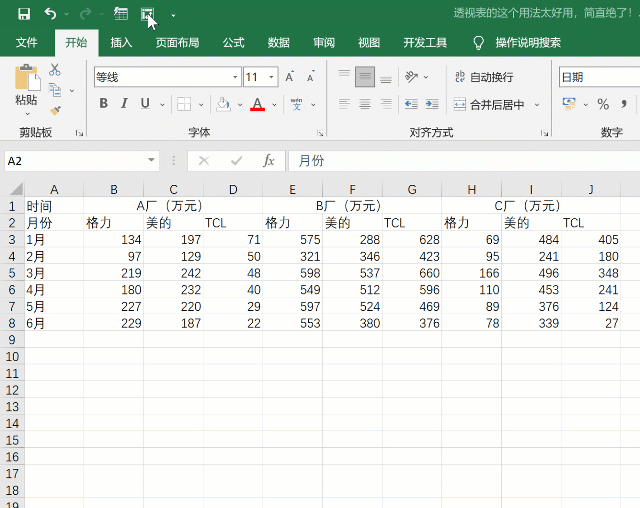640x508 pixels.
Task: Click the Save icon in quick access toolbar
Action: (24, 14)
